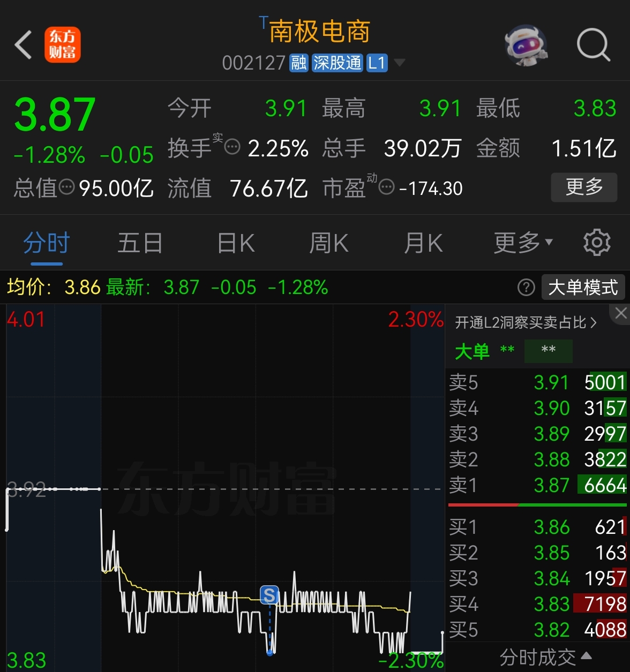Expand the stock title dropdown arrow
The width and height of the screenshot is (630, 672).
coord(399,63)
